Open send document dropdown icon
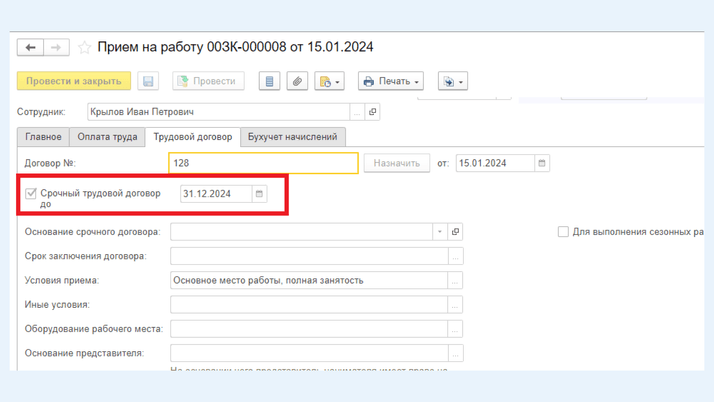The height and width of the screenshot is (402, 714). pyautogui.click(x=453, y=81)
